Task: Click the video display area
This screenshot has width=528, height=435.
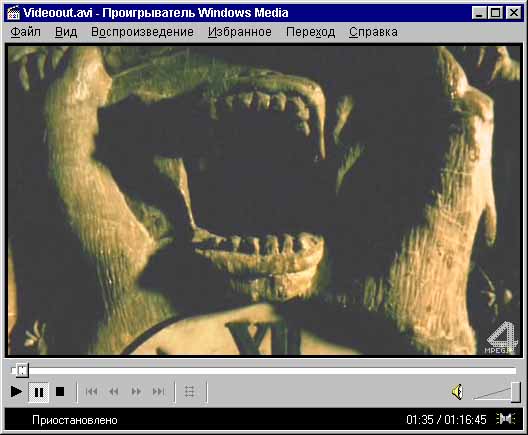Action: [264, 200]
